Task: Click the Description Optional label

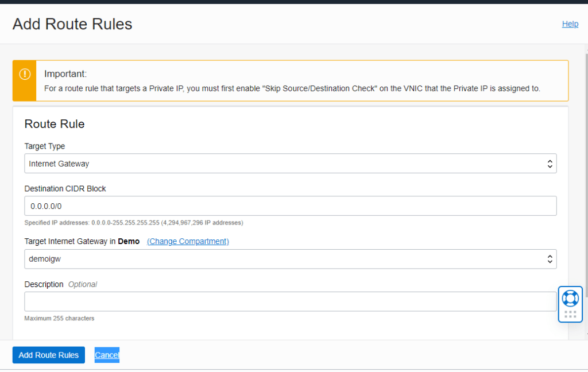Action: (60, 285)
